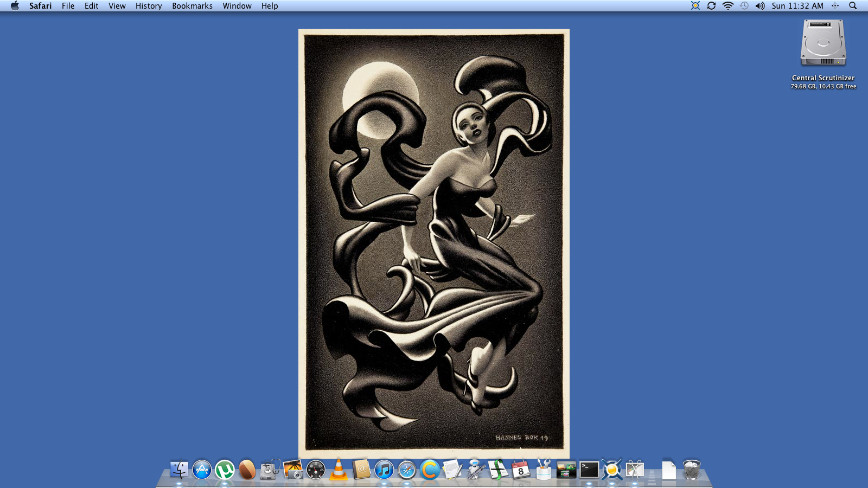Image resolution: width=868 pixels, height=488 pixels.
Task: Click the clock showing Sun 11:32 AM
Action: tap(797, 6)
